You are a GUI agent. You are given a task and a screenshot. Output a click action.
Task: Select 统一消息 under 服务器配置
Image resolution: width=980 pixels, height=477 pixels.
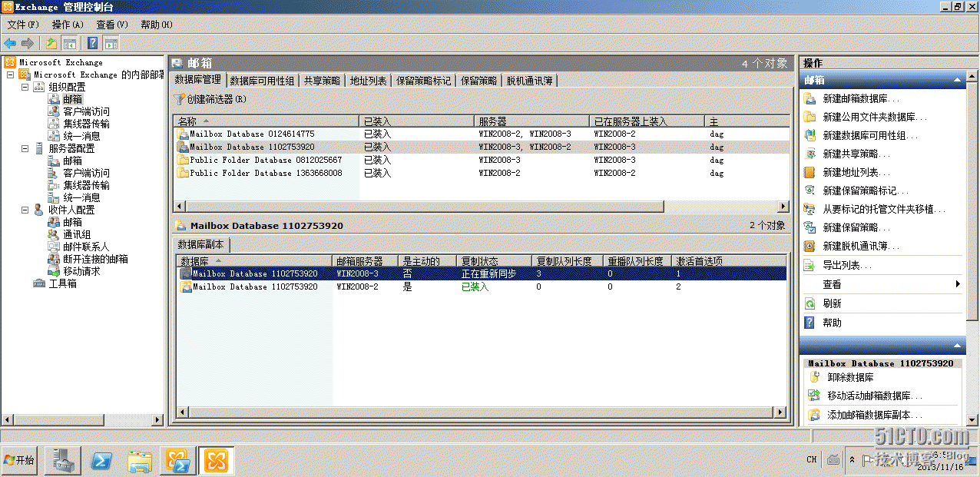(x=81, y=197)
